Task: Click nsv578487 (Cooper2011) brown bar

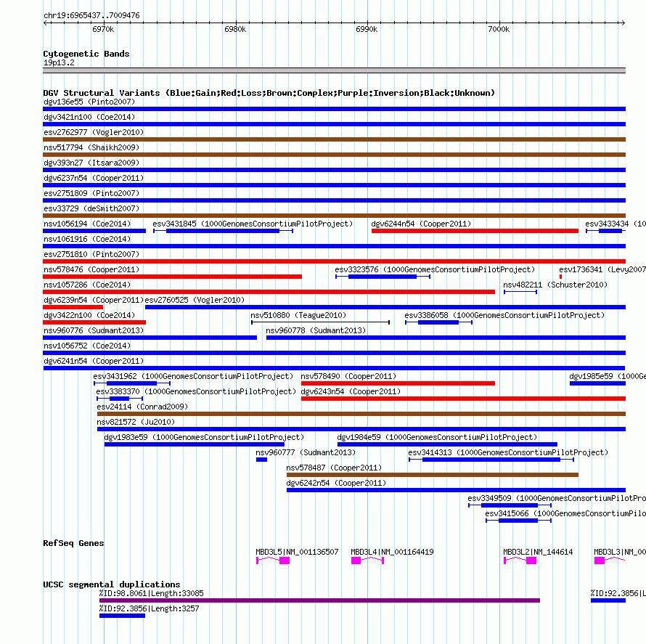Action: pyautogui.click(x=432, y=475)
